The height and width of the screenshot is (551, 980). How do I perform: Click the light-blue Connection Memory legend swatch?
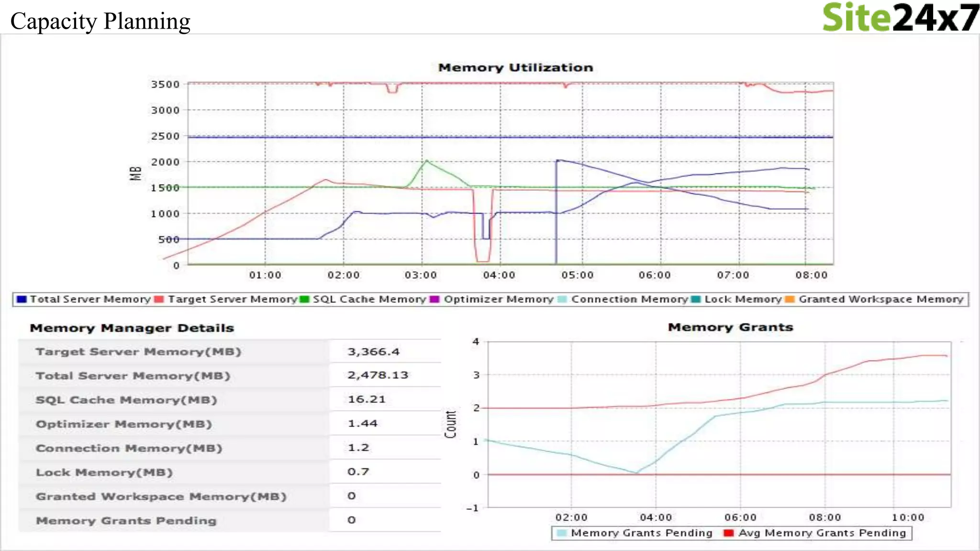562,299
